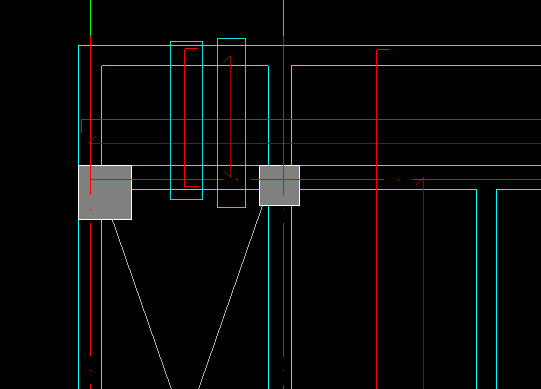
Task: Pick the narrow cyan rectangle containing the red bracket
Action: click(x=186, y=120)
